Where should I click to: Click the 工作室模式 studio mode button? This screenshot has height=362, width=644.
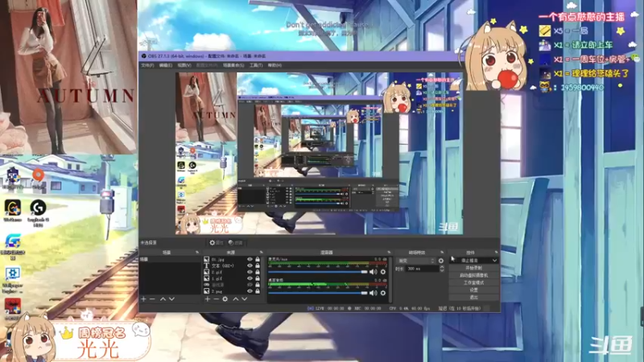point(474,283)
